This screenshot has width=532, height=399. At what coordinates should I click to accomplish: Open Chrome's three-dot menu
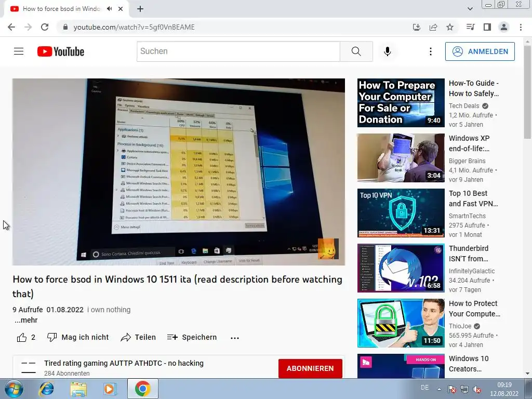tap(521, 27)
